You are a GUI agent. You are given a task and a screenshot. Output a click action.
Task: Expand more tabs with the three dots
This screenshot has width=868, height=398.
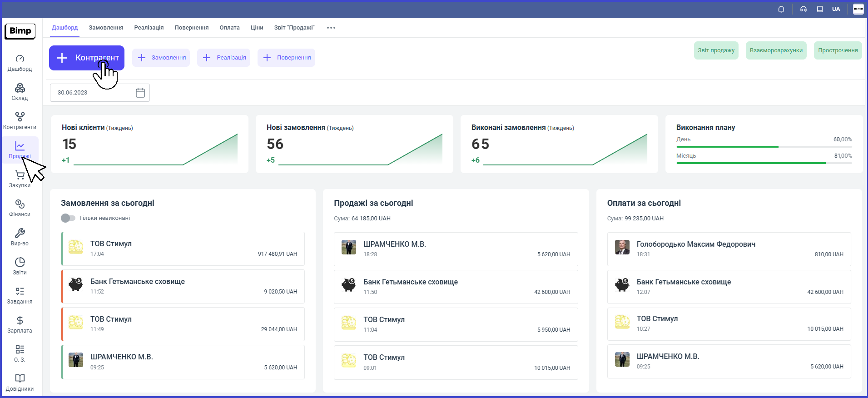click(331, 28)
